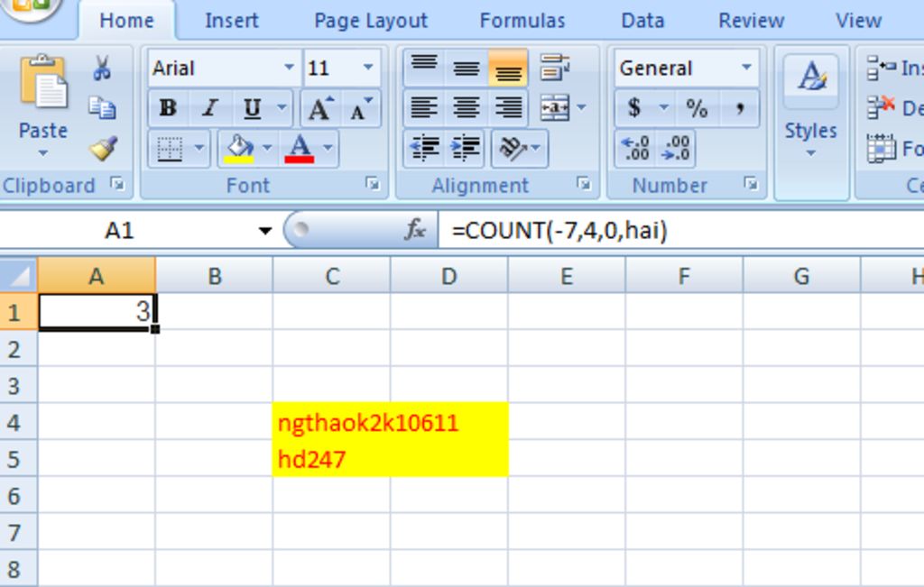Center text horizontally
Viewport: 924px width, 587px height.
click(x=467, y=107)
